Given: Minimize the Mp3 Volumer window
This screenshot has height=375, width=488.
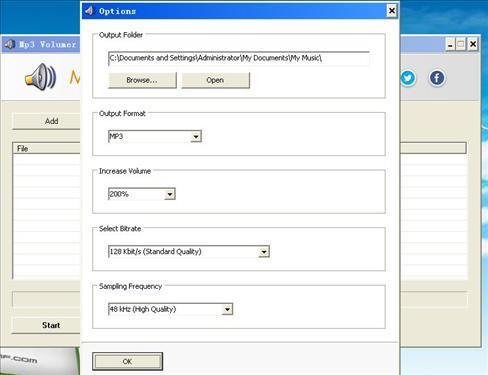Looking at the screenshot, I should (450, 44).
